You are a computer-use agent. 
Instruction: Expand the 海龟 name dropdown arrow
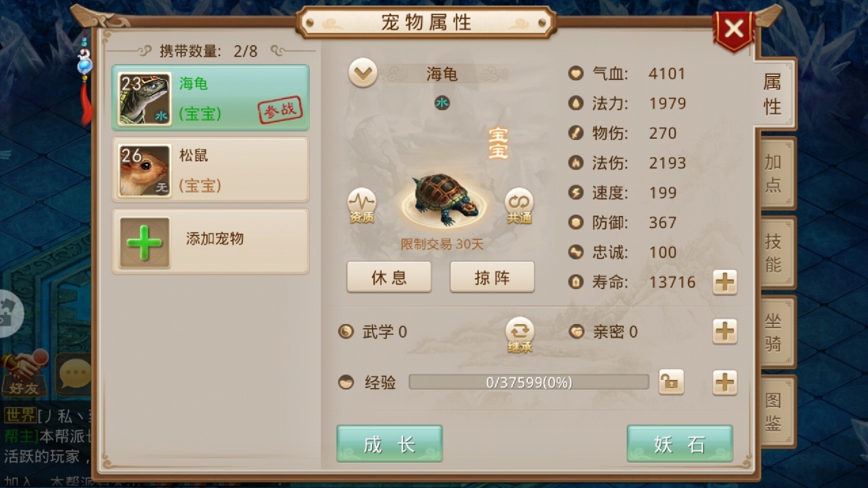(363, 73)
